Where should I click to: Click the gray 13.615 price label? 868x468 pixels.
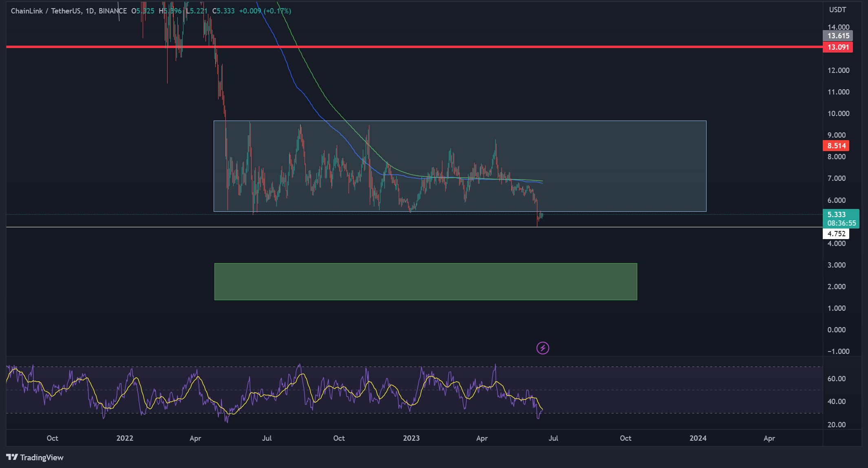838,36
